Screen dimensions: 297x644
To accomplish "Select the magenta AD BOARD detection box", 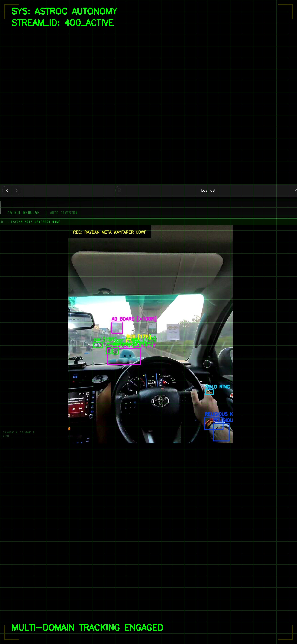I will 117,328.
